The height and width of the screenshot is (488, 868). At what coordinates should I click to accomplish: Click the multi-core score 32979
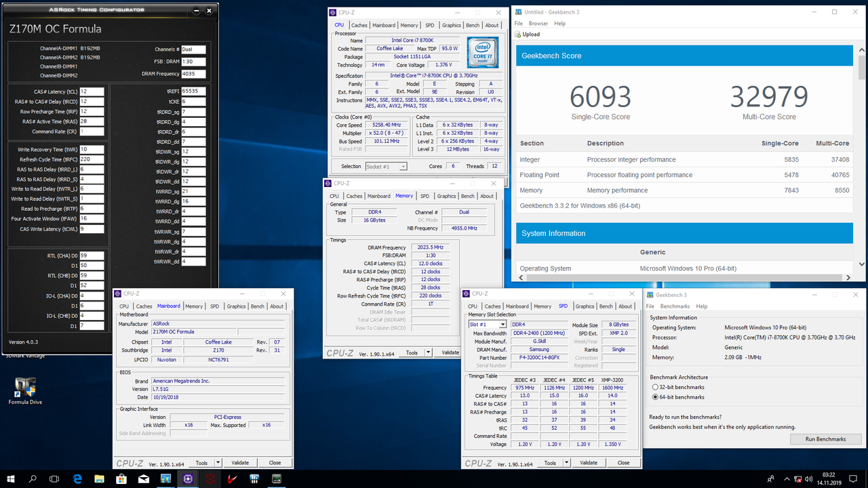(x=769, y=97)
